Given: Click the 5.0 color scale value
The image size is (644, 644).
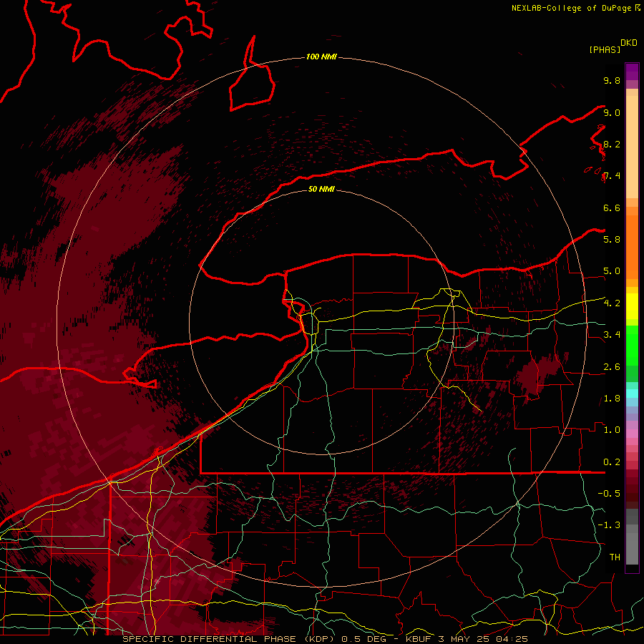Looking at the screenshot, I should (612, 271).
